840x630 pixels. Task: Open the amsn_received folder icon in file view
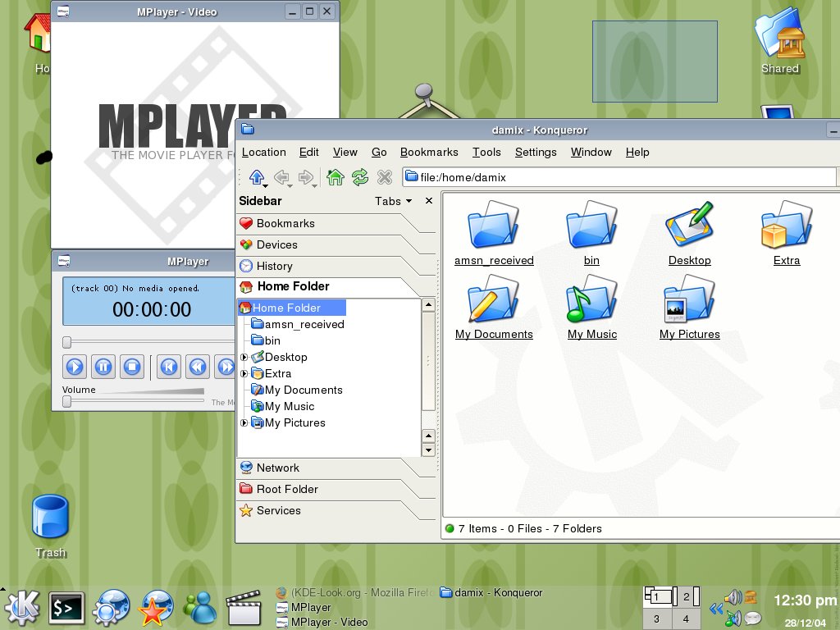pyautogui.click(x=493, y=225)
